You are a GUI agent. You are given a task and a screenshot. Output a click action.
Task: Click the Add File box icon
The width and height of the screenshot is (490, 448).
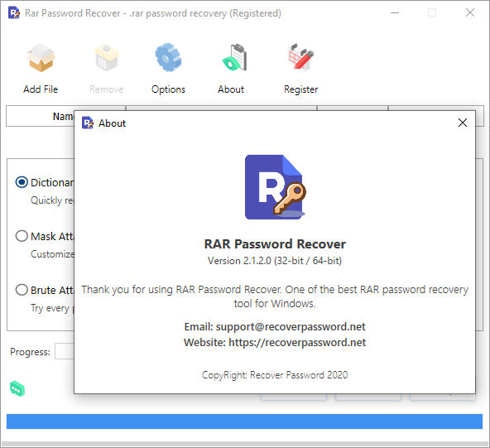point(41,58)
